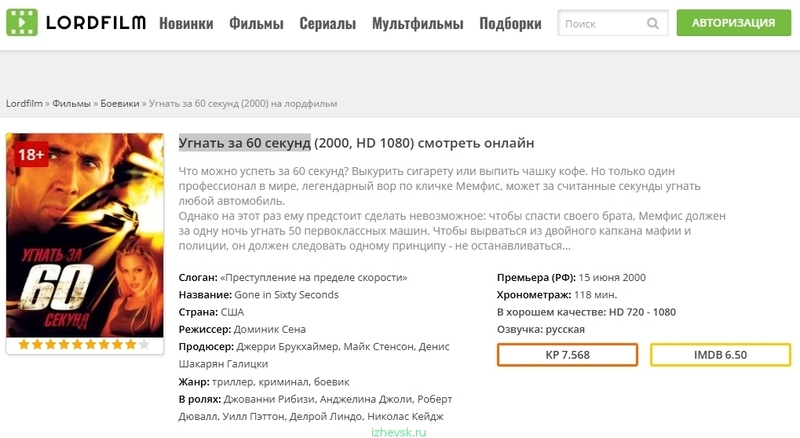This screenshot has width=800, height=438.
Task: Open the Gone in Sixty Seconds poster
Action: pyautogui.click(x=85, y=235)
